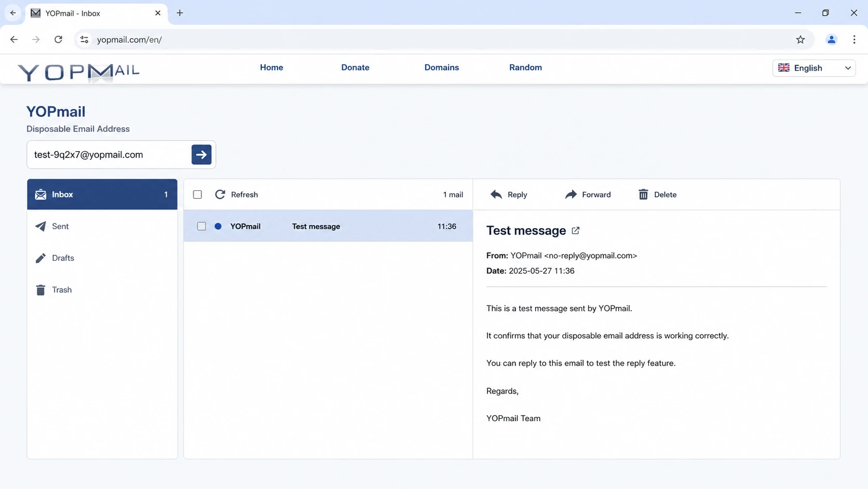This screenshot has height=489, width=868.
Task: Open the browser profile icon
Action: (x=832, y=39)
